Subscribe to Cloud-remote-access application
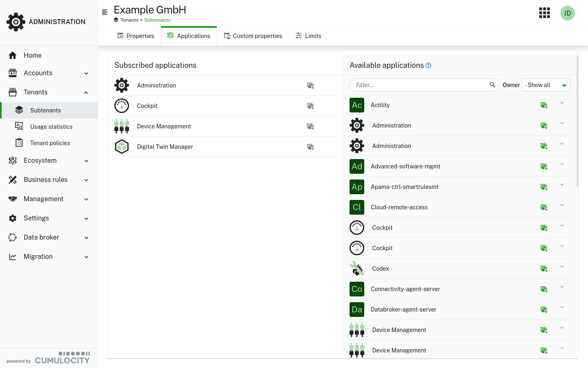The width and height of the screenshot is (588, 368). 544,208
